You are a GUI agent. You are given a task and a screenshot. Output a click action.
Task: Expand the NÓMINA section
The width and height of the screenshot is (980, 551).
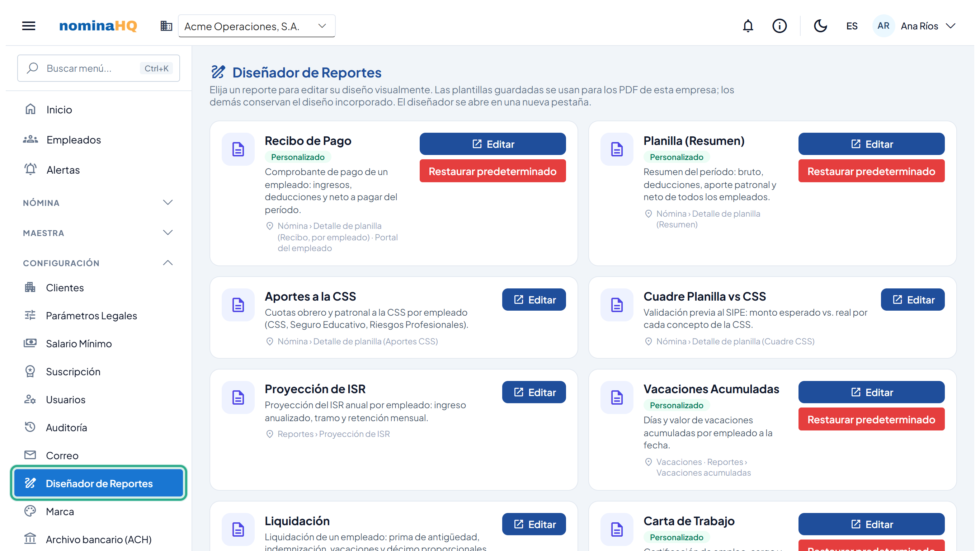(99, 202)
